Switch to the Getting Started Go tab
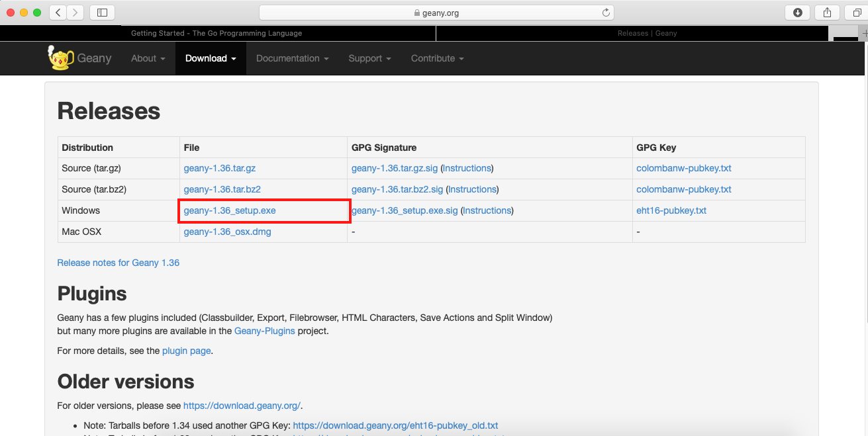The width and height of the screenshot is (868, 436). tap(217, 33)
